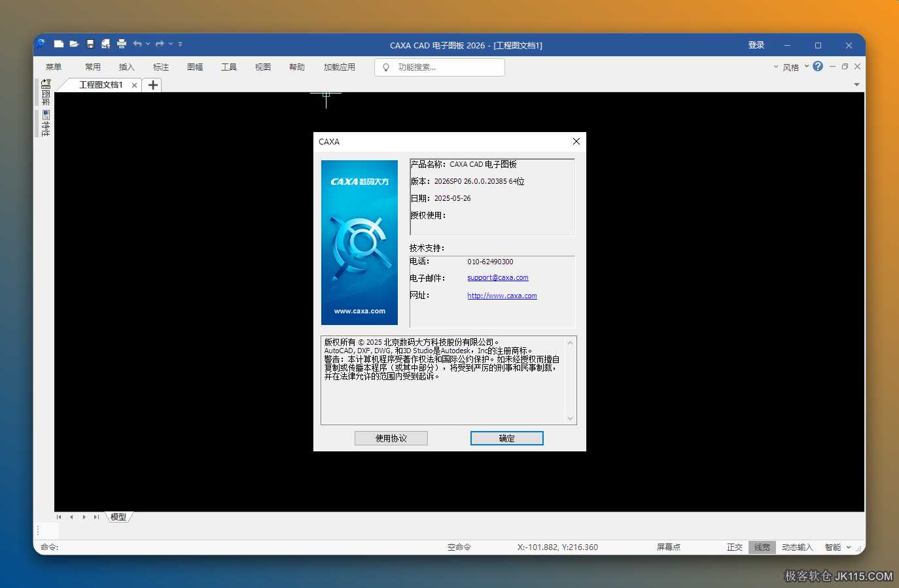Click the 空命令 status text
Image resolution: width=899 pixels, height=588 pixels.
tap(459, 547)
